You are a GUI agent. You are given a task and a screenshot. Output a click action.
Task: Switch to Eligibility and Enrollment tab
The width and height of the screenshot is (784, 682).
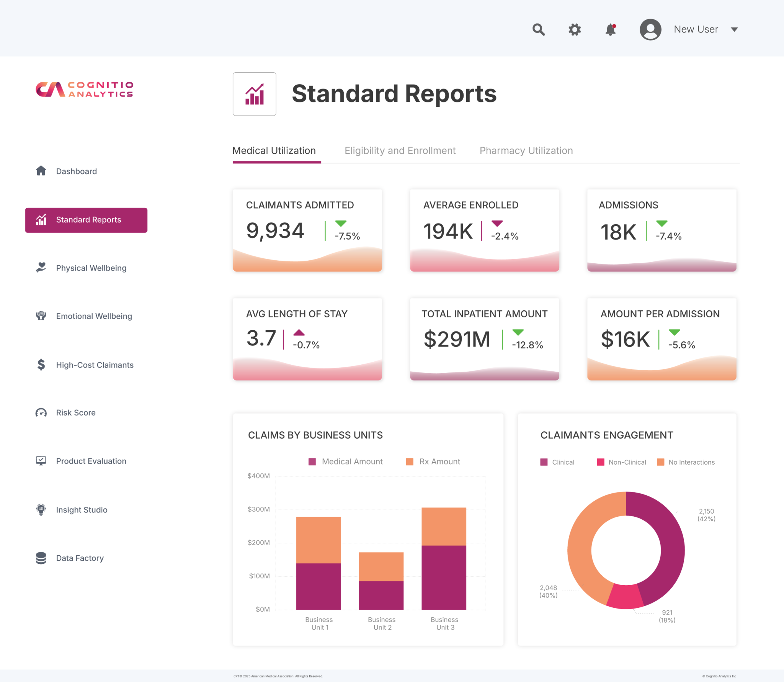(400, 150)
